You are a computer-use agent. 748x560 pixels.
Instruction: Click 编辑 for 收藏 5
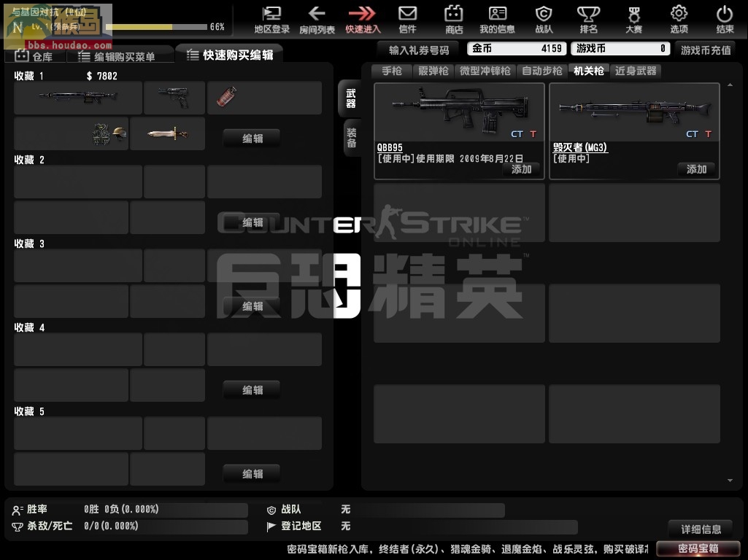(x=252, y=474)
